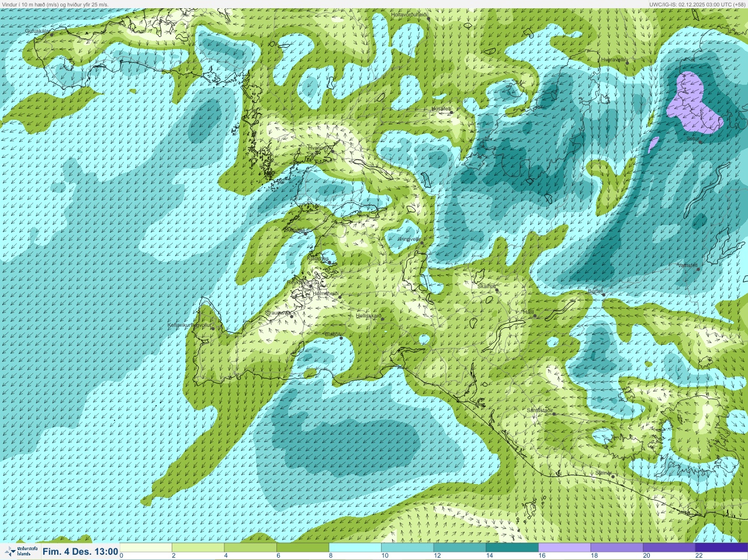Select the 12–14 m/s legend swatch
Viewport: 748px width, 560px height.
click(459, 548)
